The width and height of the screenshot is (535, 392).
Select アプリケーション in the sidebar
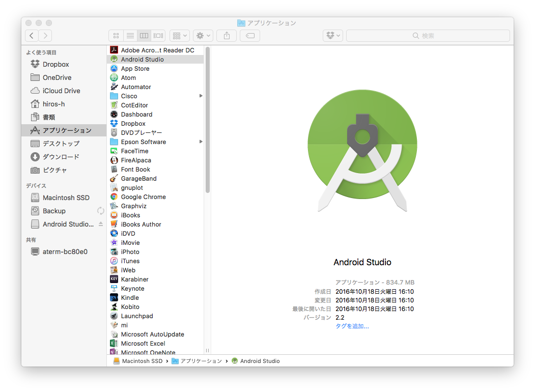coord(64,130)
